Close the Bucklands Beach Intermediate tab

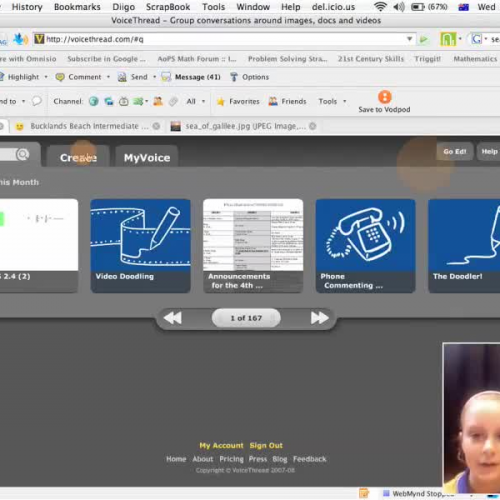pyautogui.click(x=156, y=126)
